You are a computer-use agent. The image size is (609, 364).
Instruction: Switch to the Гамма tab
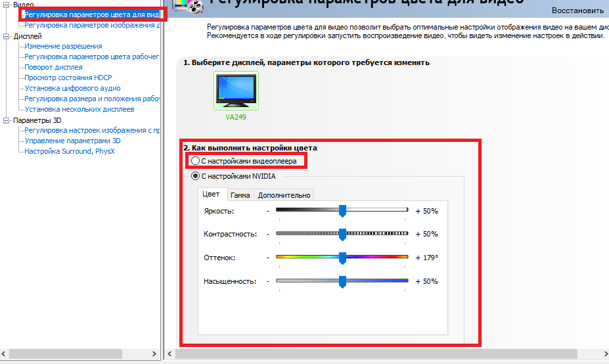point(240,195)
